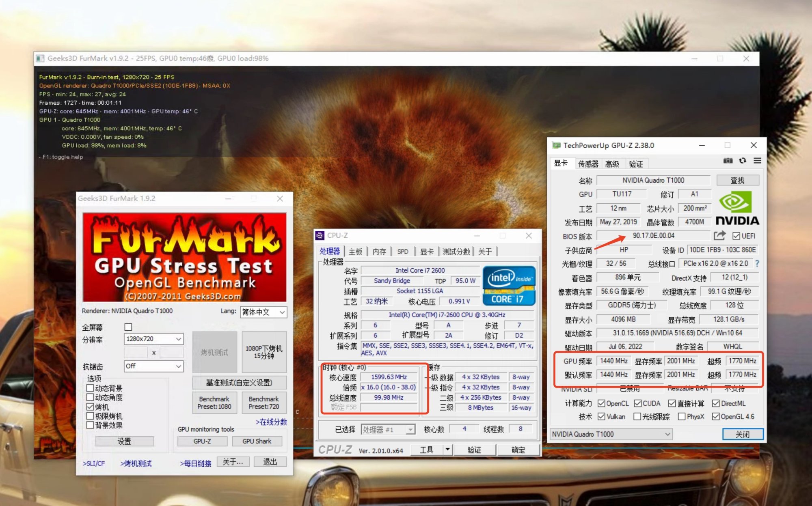812x506 pixels.
Task: Click 关于... button in FurMark
Action: pos(233,462)
